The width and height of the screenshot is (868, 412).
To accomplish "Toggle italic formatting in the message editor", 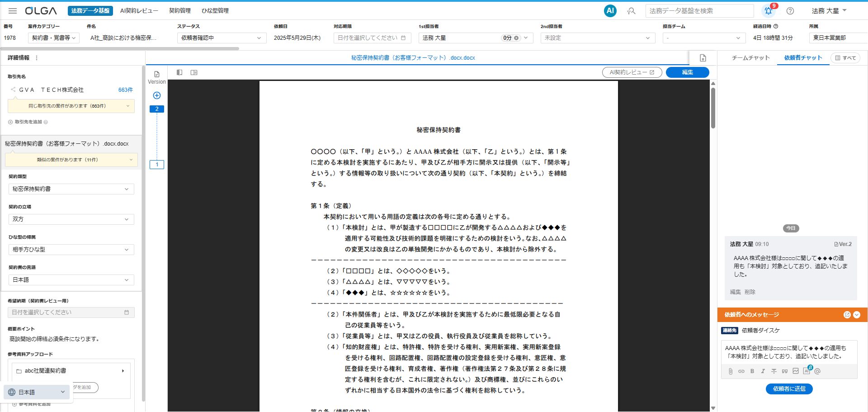I will point(763,371).
